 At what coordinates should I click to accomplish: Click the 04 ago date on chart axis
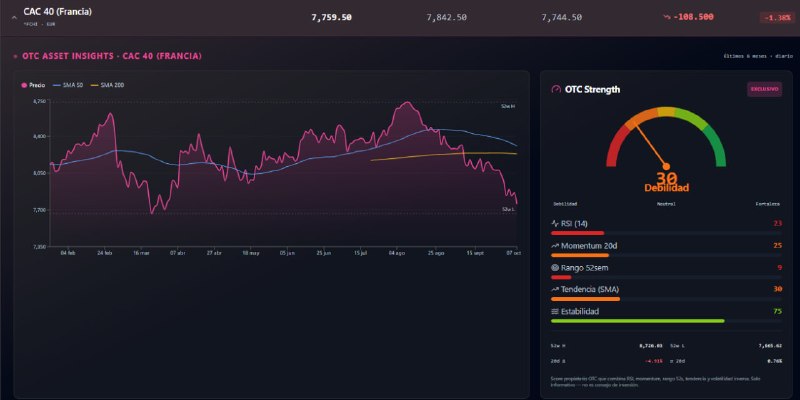(396, 253)
